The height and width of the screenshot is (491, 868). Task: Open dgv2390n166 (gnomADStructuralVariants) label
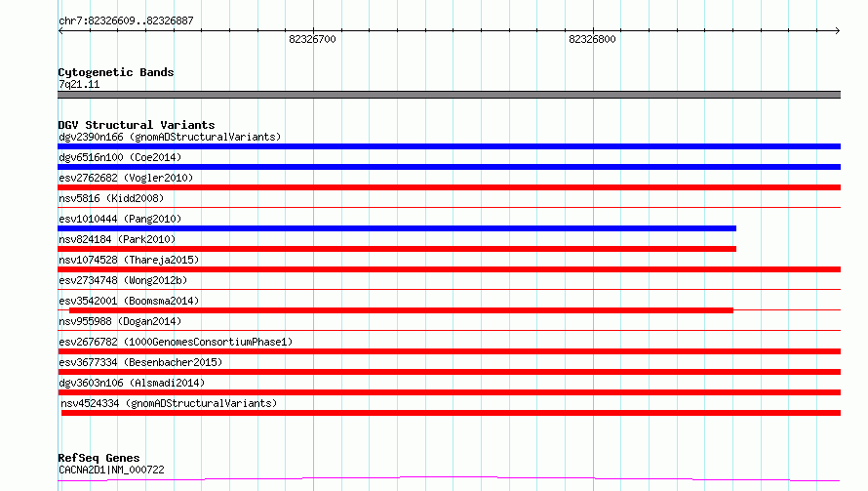(x=170, y=137)
